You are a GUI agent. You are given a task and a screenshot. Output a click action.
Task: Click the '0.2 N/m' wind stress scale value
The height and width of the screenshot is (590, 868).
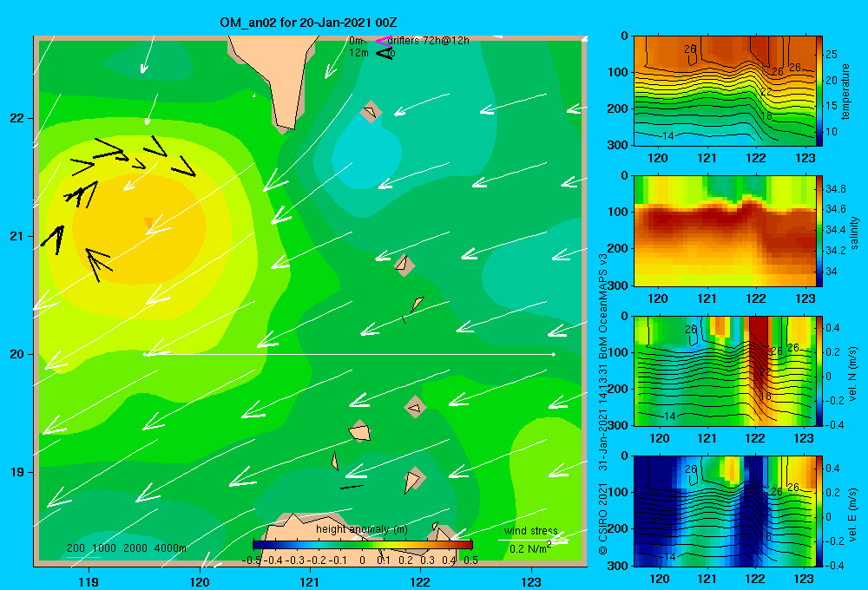(530, 548)
